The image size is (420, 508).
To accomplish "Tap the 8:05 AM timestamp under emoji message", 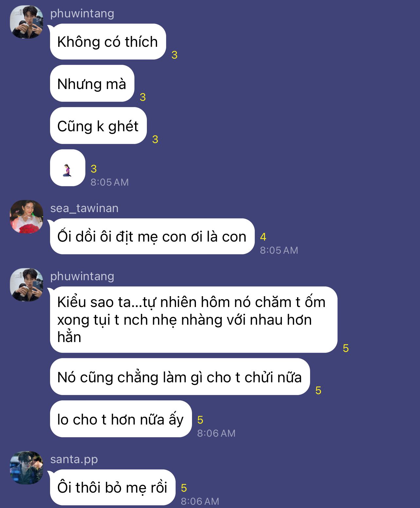I will pyautogui.click(x=110, y=182).
